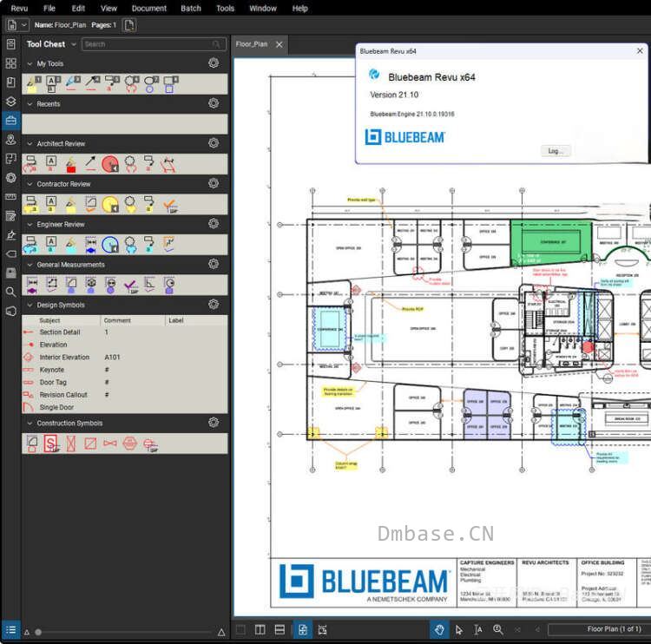
Task: Activate the Select Text tool
Action: coord(478,629)
